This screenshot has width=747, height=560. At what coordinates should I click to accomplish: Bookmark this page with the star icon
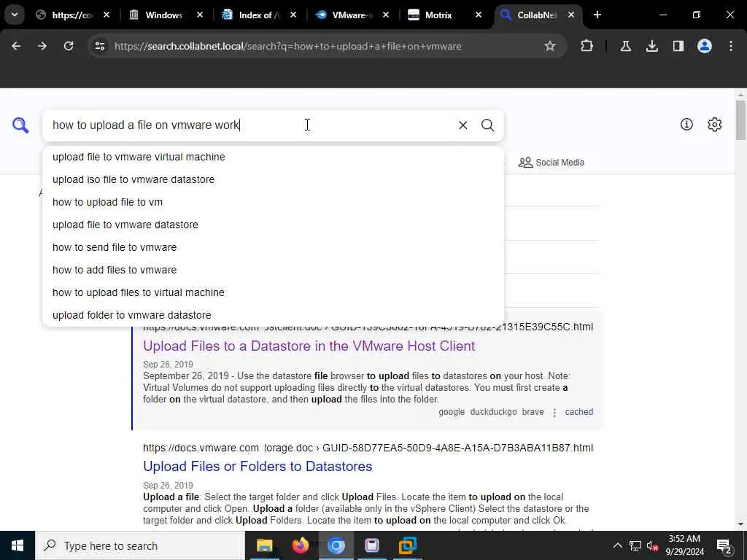click(x=550, y=46)
